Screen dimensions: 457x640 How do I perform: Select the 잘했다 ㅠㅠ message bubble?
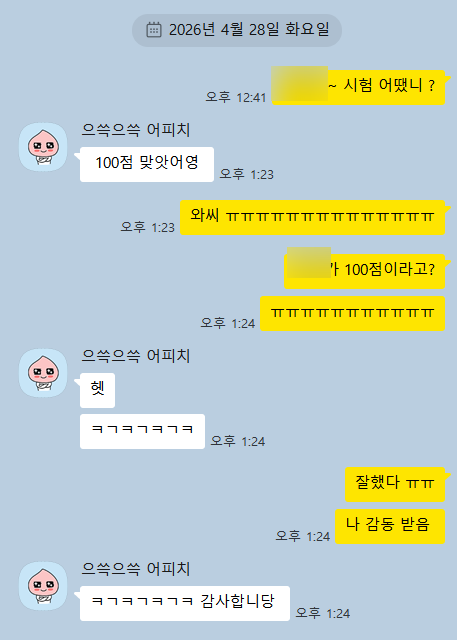coord(395,484)
